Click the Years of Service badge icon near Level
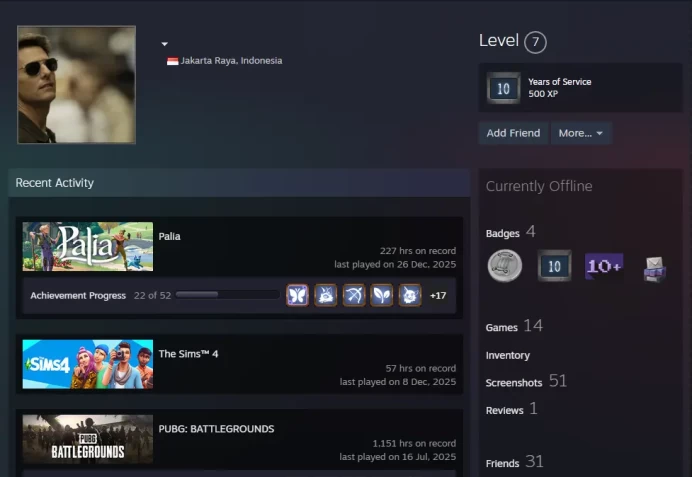The image size is (692, 477). pyautogui.click(x=504, y=88)
